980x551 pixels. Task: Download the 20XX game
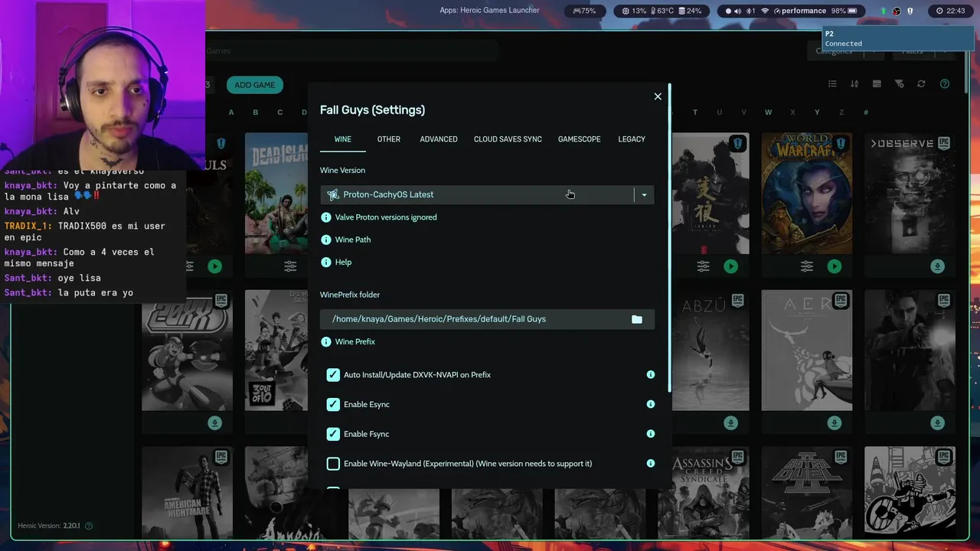pos(214,423)
